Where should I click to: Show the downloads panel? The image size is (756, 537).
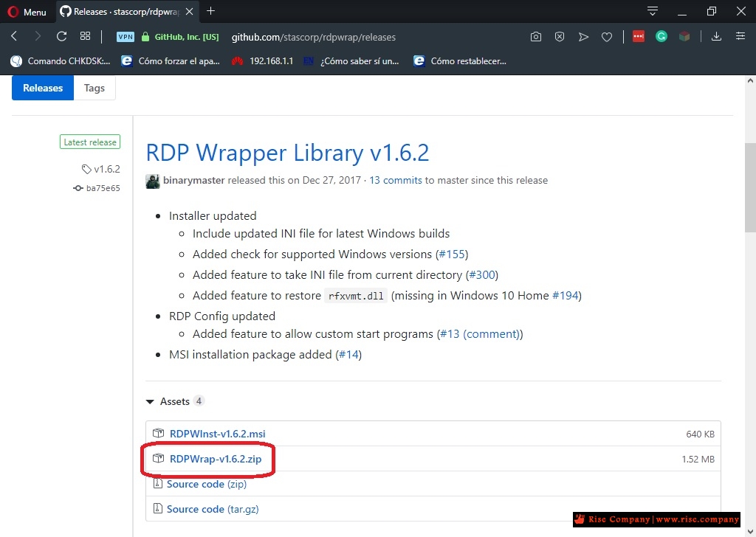[716, 37]
